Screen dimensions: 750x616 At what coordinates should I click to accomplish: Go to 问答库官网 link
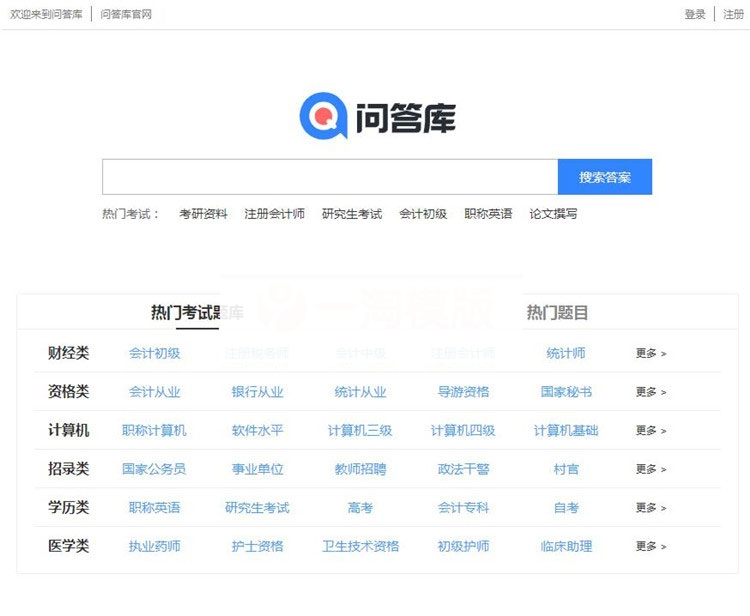(126, 14)
